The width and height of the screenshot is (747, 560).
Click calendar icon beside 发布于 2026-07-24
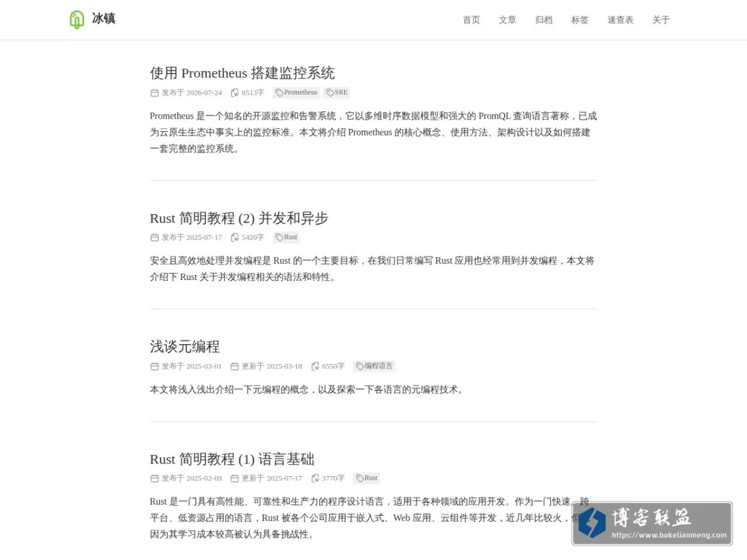coord(154,93)
